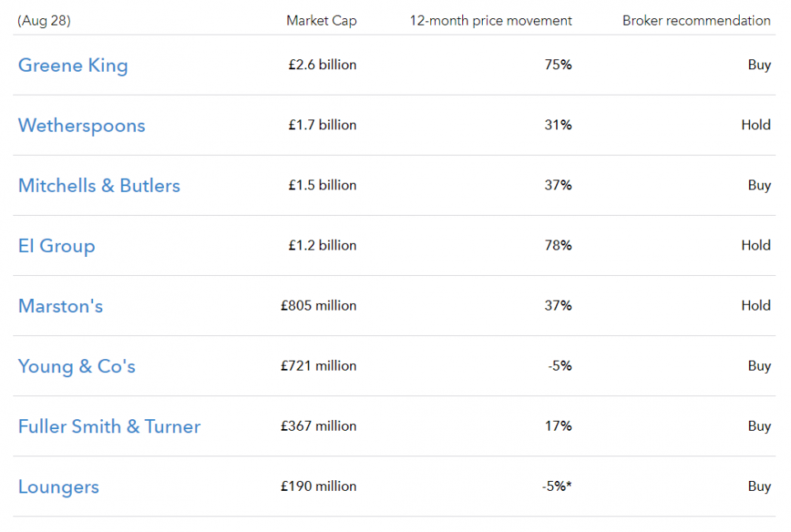Click Young & Co's £721 million value
This screenshot has height=532, width=791.
click(318, 366)
